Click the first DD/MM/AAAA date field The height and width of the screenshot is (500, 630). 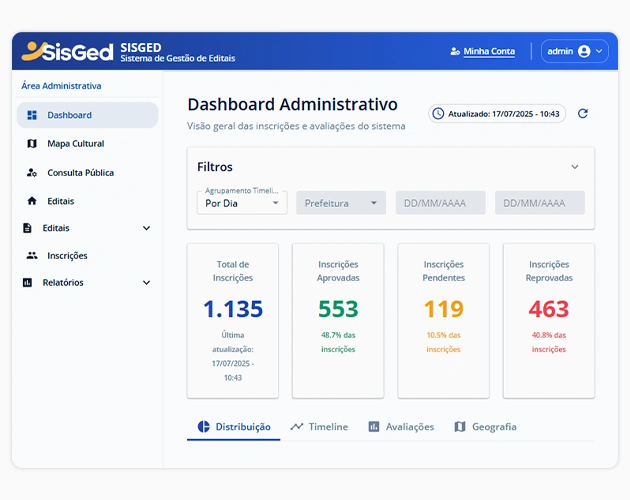[440, 203]
